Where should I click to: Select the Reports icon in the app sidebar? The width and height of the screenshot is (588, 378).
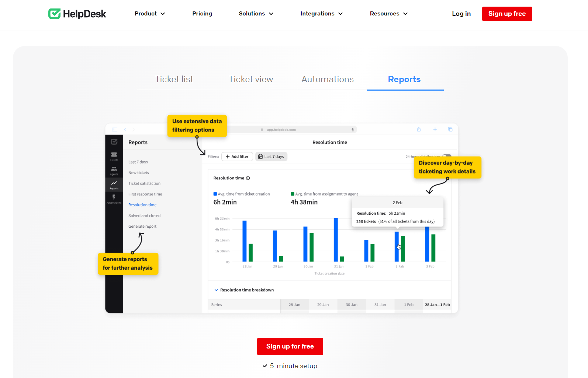click(114, 185)
